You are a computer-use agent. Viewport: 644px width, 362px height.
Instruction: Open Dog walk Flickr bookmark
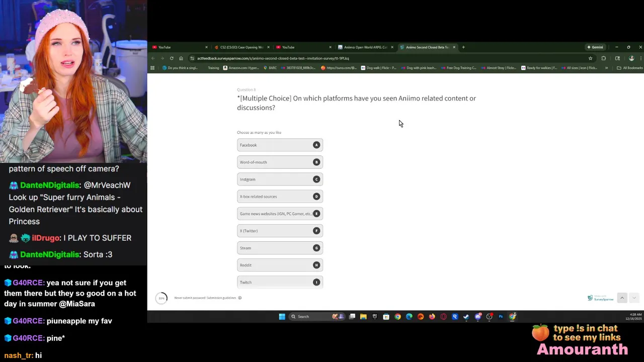(379, 68)
